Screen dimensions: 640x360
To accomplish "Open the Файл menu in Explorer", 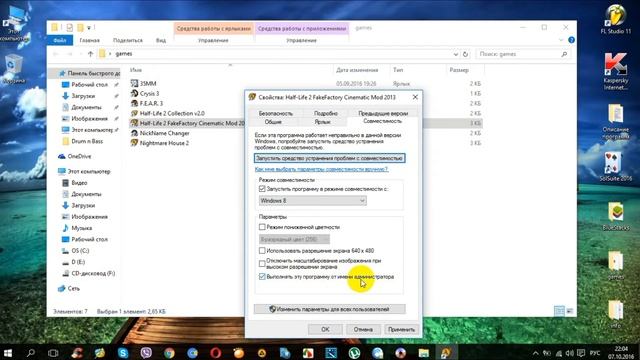I will [x=60, y=40].
